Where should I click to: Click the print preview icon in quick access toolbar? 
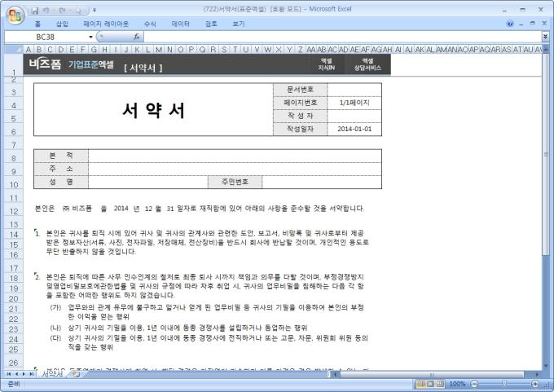click(78, 11)
